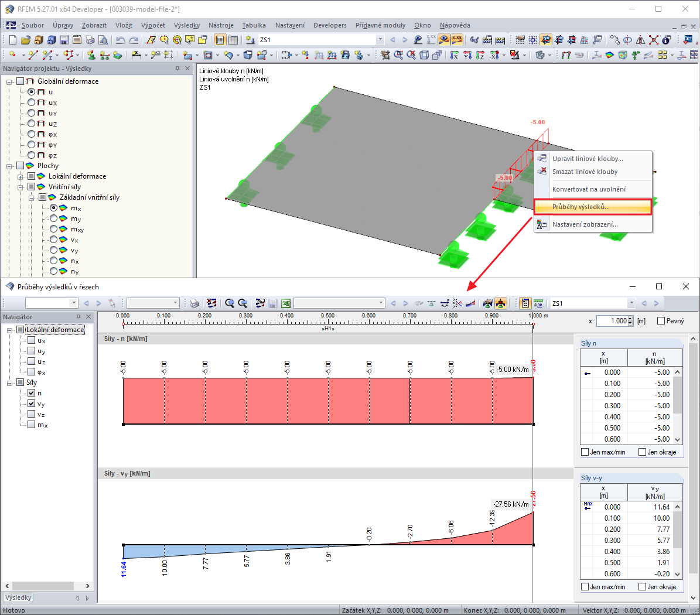700x615 pixels.
Task: Click the mirror icon in main toolbar
Action: click(641, 40)
